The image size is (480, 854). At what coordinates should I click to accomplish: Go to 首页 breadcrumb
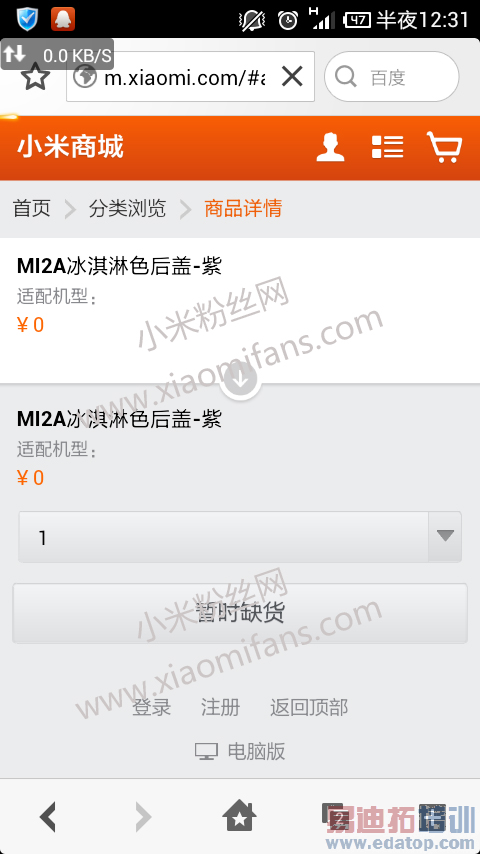pos(32,208)
